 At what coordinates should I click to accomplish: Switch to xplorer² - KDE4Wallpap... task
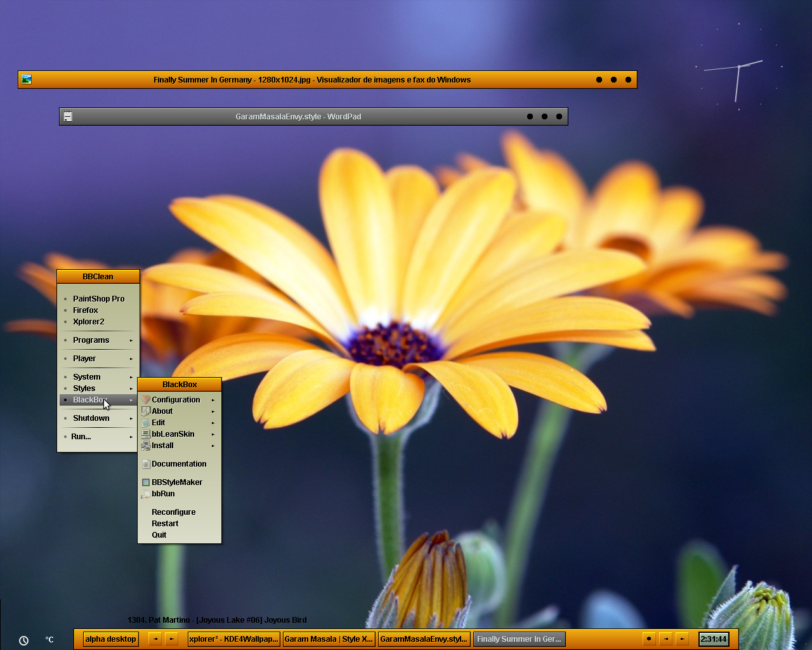pyautogui.click(x=233, y=639)
